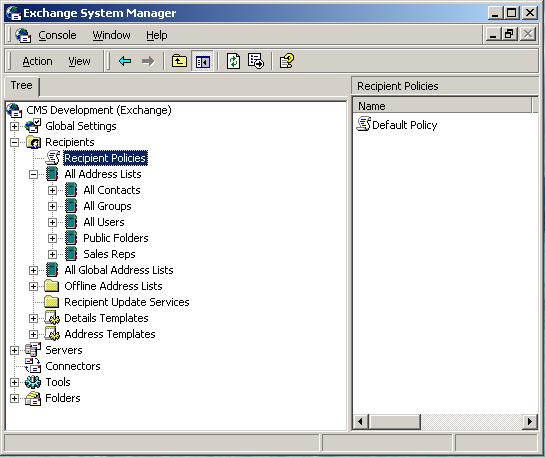Restore the inner console window
Screen dimensions: 545x457
click(x=510, y=34)
